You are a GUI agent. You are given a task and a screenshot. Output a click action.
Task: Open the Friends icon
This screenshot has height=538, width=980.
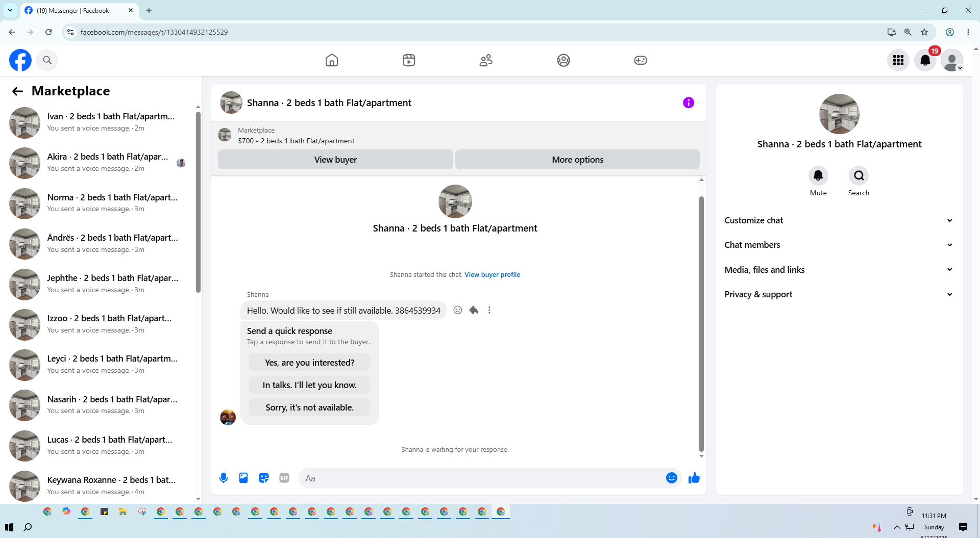point(486,60)
